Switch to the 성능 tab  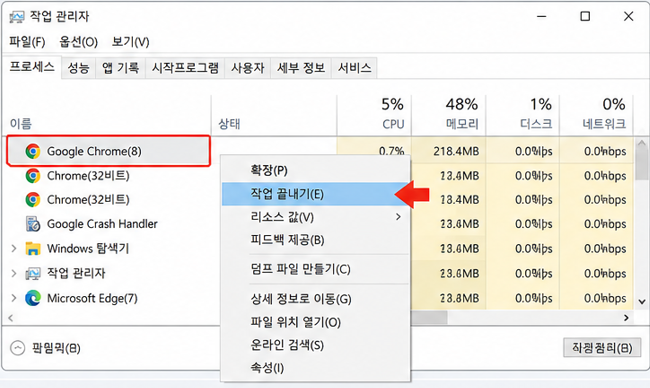(x=78, y=68)
